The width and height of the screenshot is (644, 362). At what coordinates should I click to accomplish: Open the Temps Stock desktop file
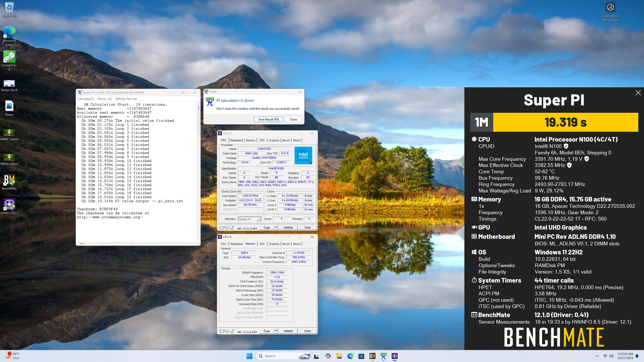click(9, 85)
